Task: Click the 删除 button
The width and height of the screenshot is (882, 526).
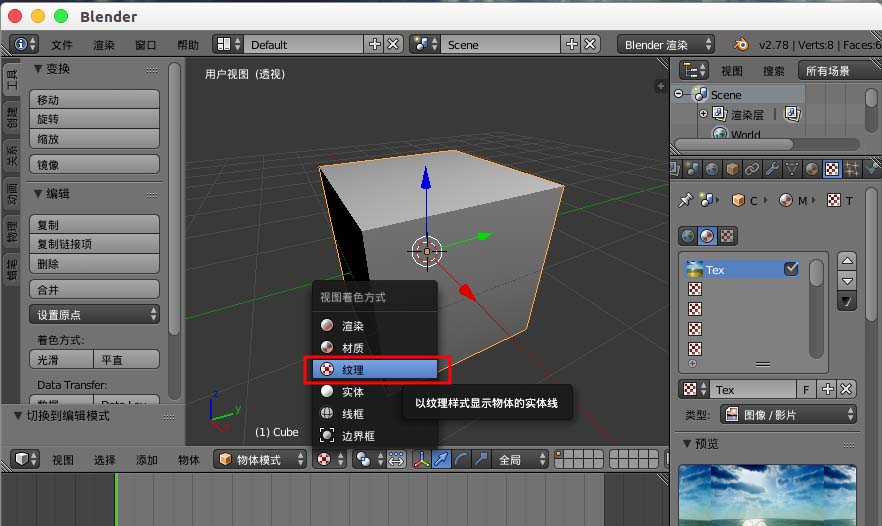Action: [x=94, y=264]
